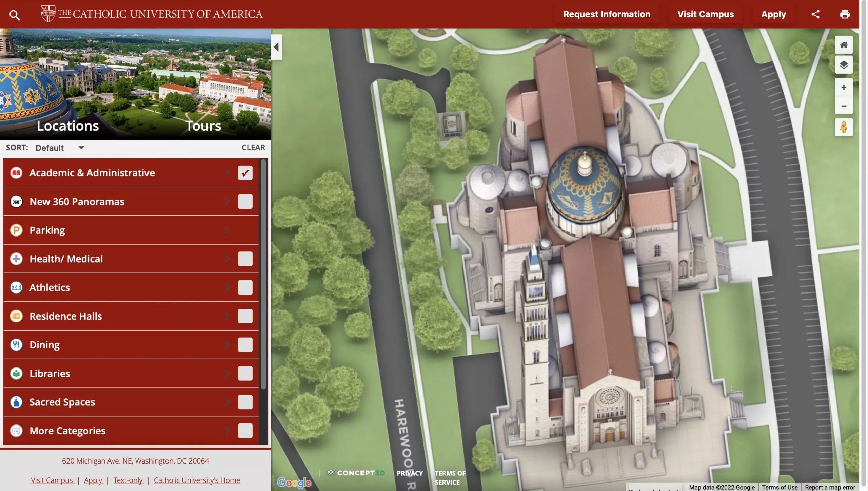Reset map with home icon
The height and width of the screenshot is (491, 868).
point(844,45)
